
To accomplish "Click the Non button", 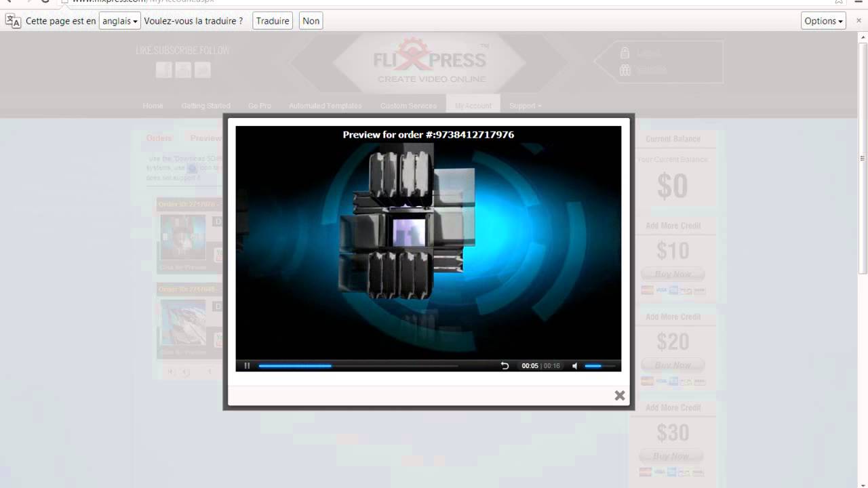I will [x=311, y=21].
